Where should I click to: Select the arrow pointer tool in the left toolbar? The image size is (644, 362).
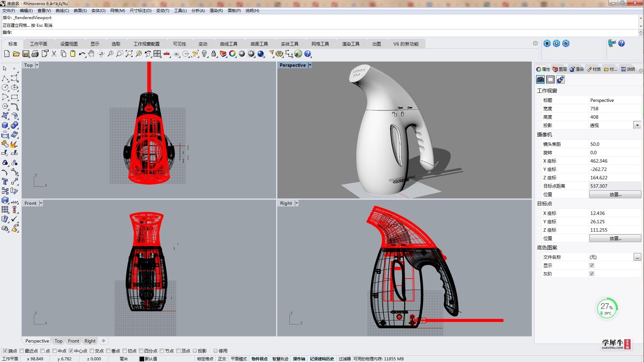(5, 68)
